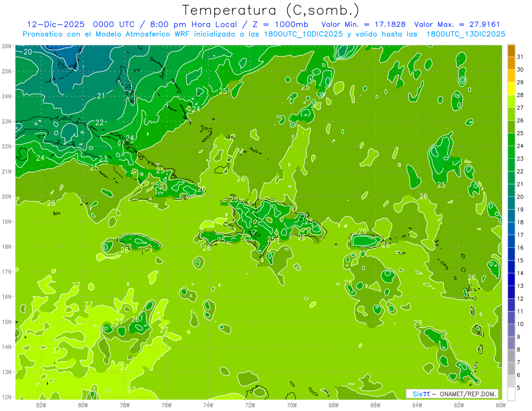Click the SisTT ONAMET/REP.DOM. logo box
The height and width of the screenshot is (411, 532).
pyautogui.click(x=452, y=394)
